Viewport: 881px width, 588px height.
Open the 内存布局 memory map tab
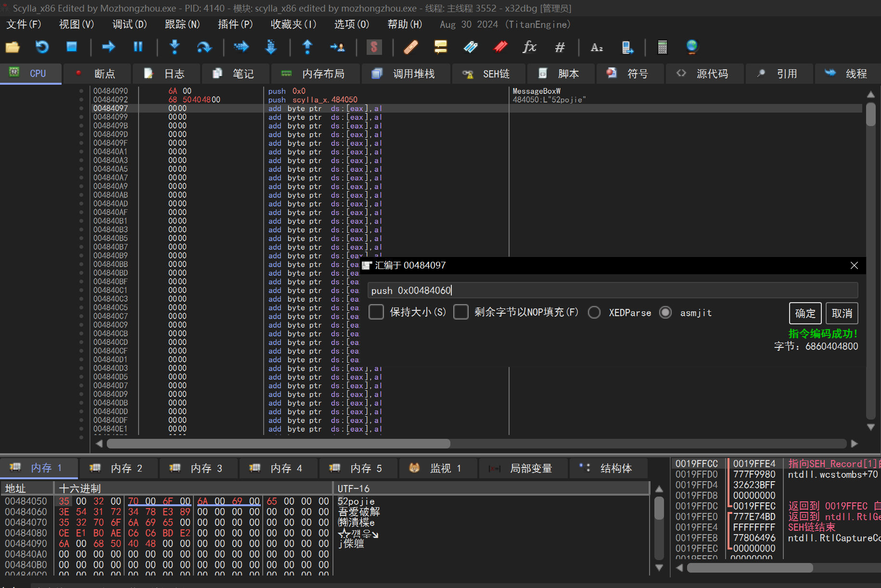[315, 74]
